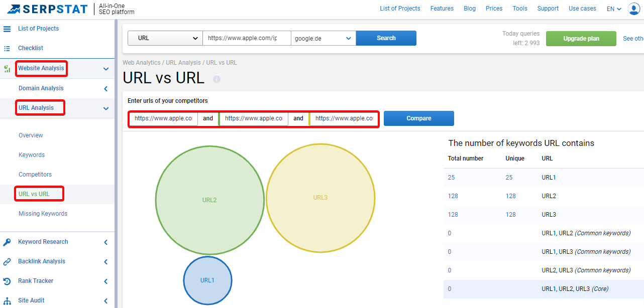
Task: Open the EN language dropdown
Action: [x=614, y=9]
